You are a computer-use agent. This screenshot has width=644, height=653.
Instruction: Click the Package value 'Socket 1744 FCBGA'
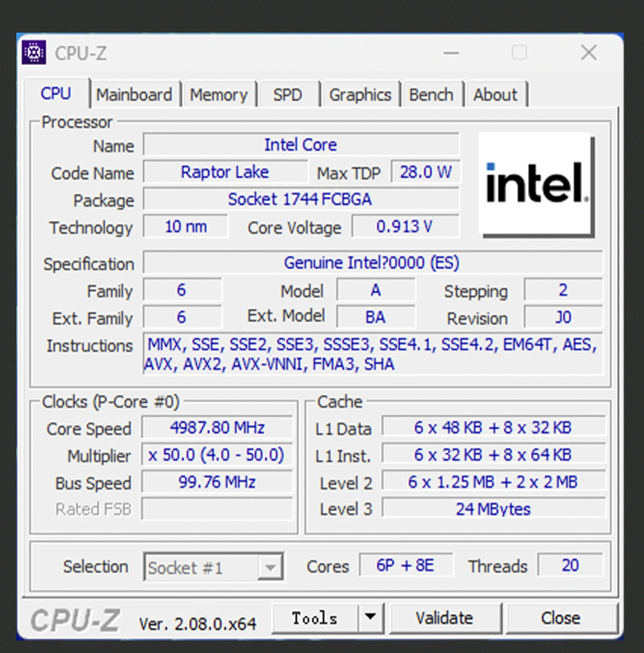pyautogui.click(x=301, y=199)
